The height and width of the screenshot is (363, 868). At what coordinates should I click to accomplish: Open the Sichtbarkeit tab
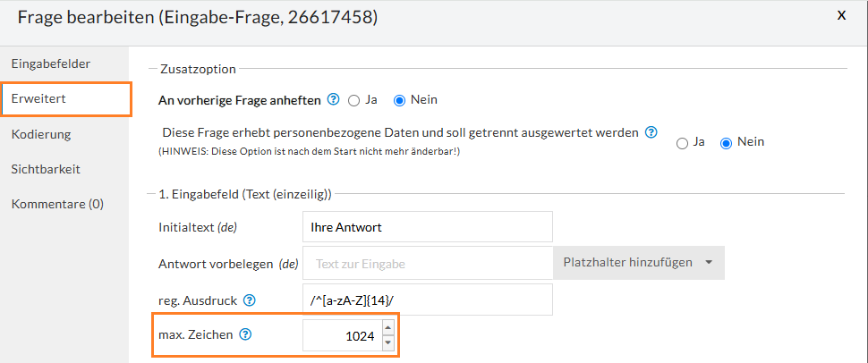46,168
